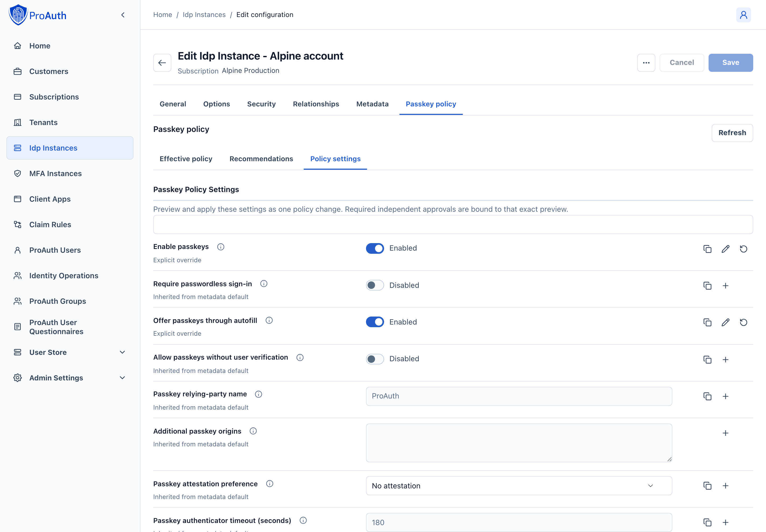Viewport: 766px width, 532px height.
Task: Copy the Enable passkeys setting
Action: click(x=707, y=249)
